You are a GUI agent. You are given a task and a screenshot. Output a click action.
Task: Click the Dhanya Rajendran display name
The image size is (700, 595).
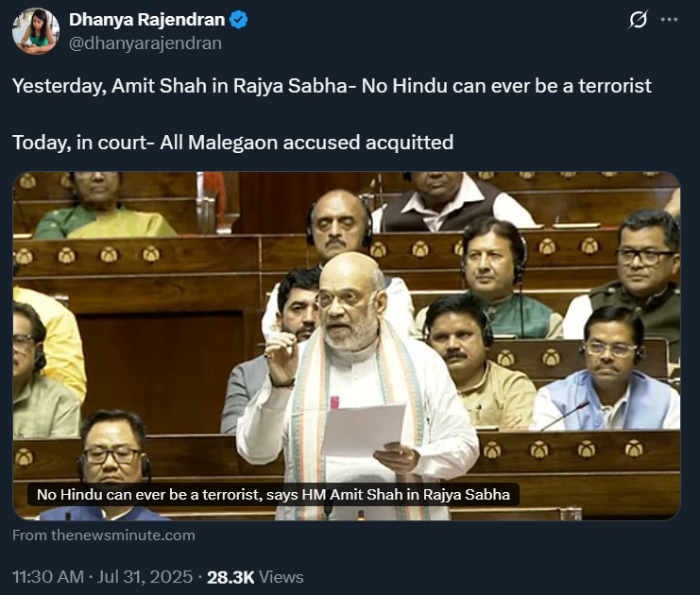[x=146, y=20]
